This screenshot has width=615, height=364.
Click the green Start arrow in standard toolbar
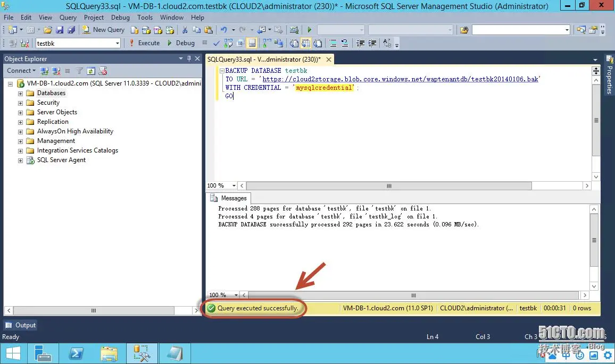310,30
